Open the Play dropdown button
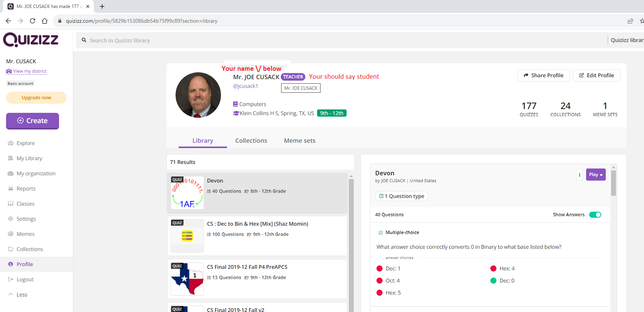The height and width of the screenshot is (312, 644). (596, 175)
